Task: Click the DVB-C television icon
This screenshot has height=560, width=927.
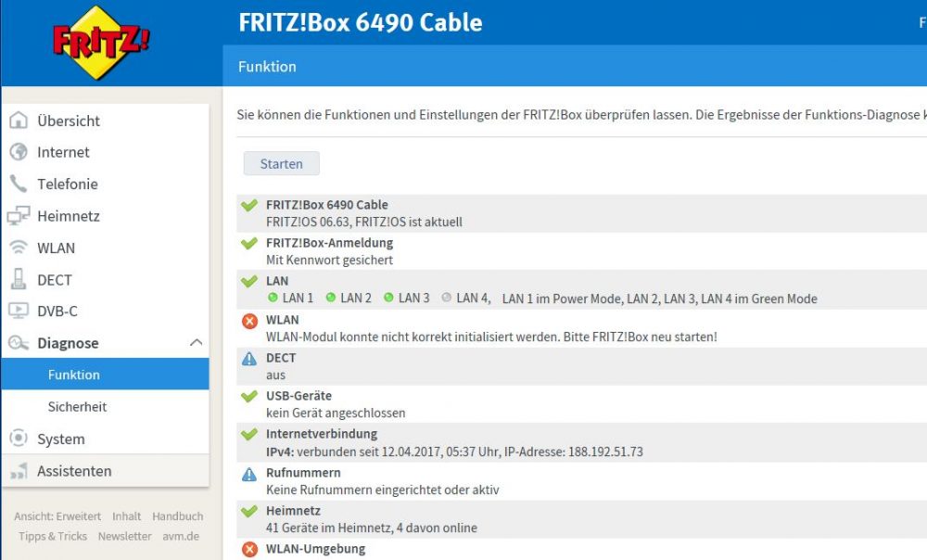Action: click(19, 311)
